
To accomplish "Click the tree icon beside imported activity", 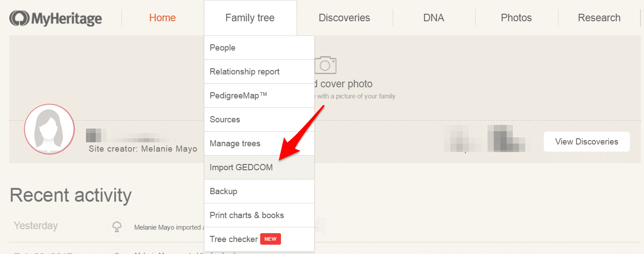I will 117,227.
